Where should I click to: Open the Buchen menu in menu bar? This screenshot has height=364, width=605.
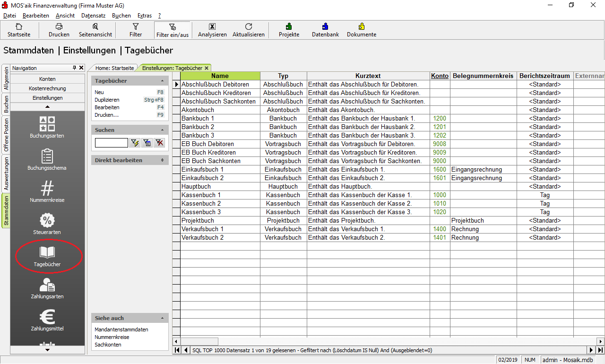121,16
